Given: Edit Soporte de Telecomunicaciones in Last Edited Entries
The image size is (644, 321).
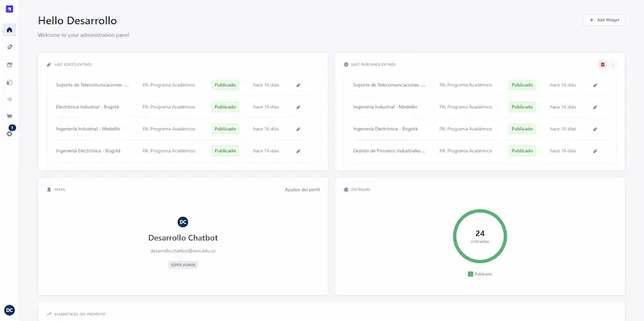Looking at the screenshot, I should [299, 85].
